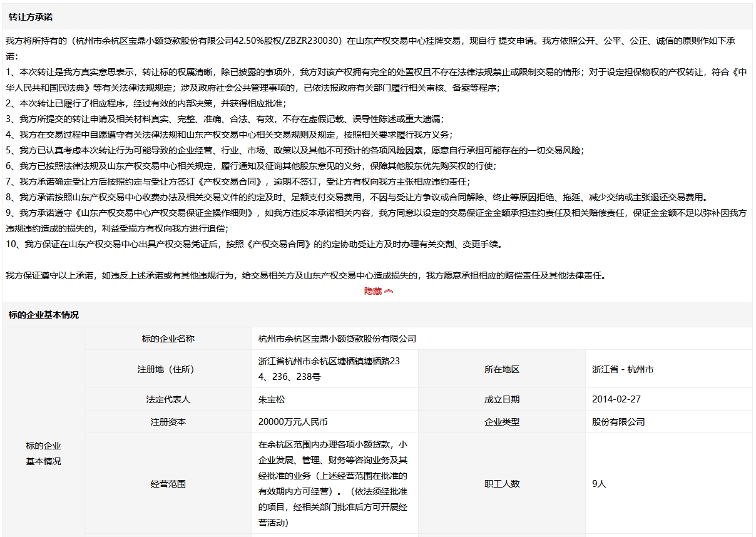Image resolution: width=756 pixels, height=537 pixels.
Task: Click clause 9 first line about 保证金操作细则
Action: tap(376, 213)
